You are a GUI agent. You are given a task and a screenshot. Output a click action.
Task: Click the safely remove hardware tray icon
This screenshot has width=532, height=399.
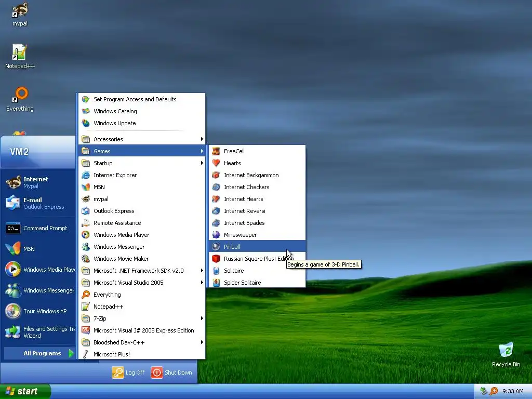coord(484,391)
